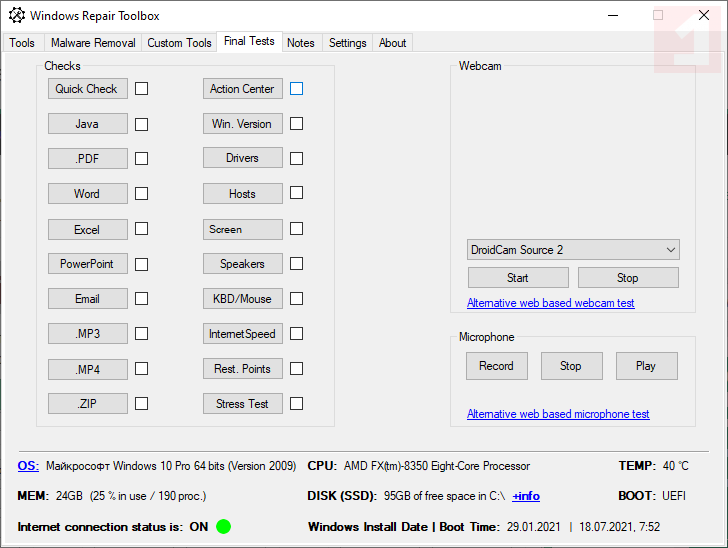
Task: Check the Stress Test checkbox
Action: click(x=297, y=404)
